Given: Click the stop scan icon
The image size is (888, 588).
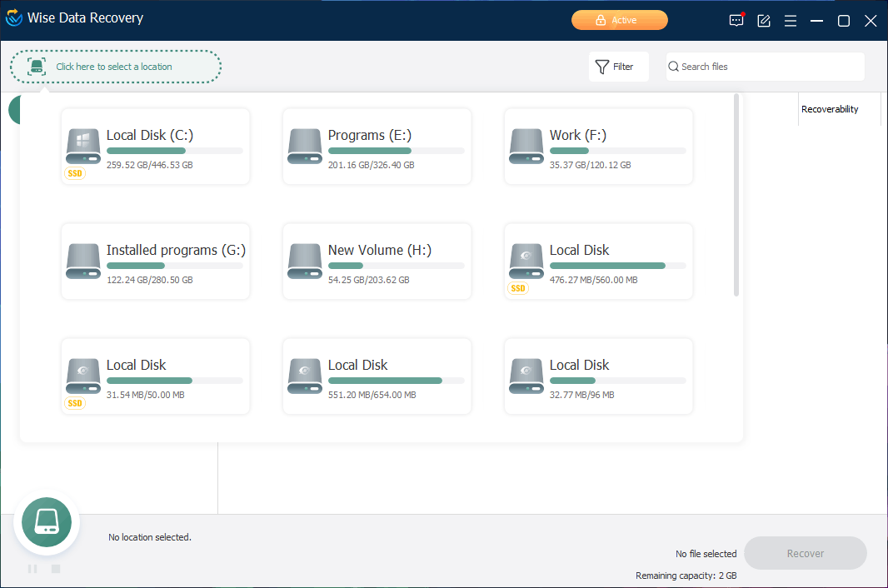Looking at the screenshot, I should [x=56, y=569].
